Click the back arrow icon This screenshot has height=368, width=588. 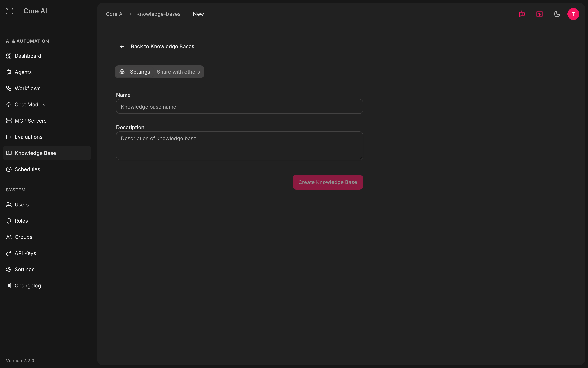click(122, 46)
